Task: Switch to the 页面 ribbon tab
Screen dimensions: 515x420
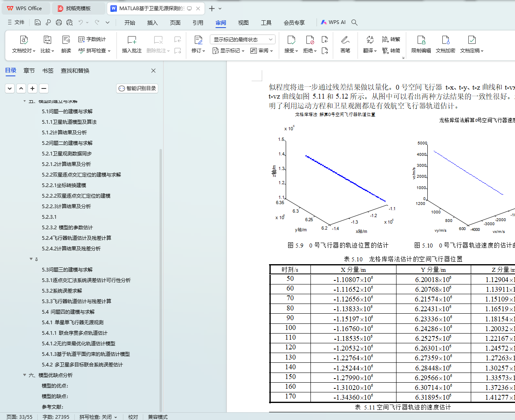Action: [175, 23]
